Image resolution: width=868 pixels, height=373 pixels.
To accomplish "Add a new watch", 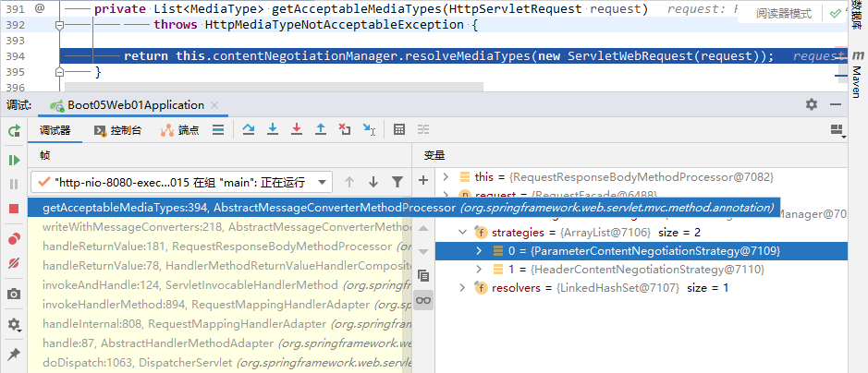I will [x=423, y=180].
